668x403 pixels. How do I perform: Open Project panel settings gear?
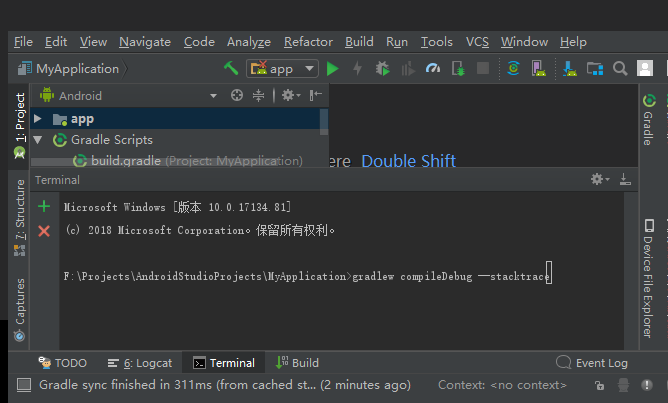291,95
